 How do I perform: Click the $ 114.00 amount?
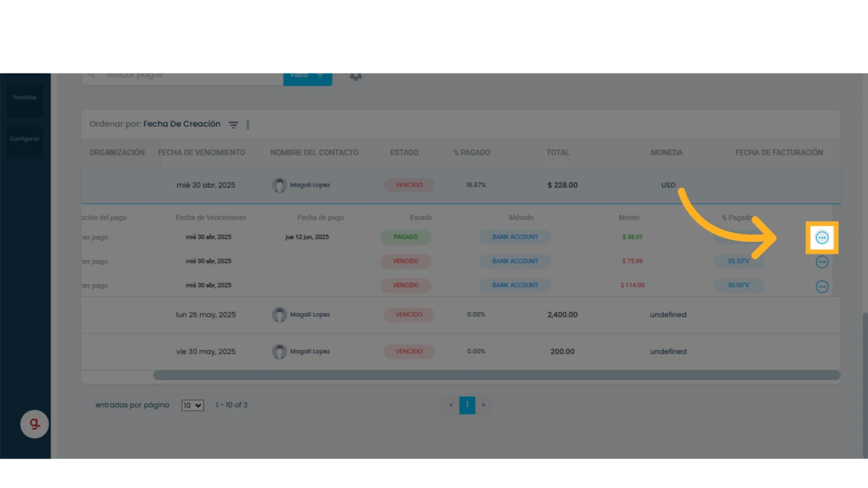[632, 285]
